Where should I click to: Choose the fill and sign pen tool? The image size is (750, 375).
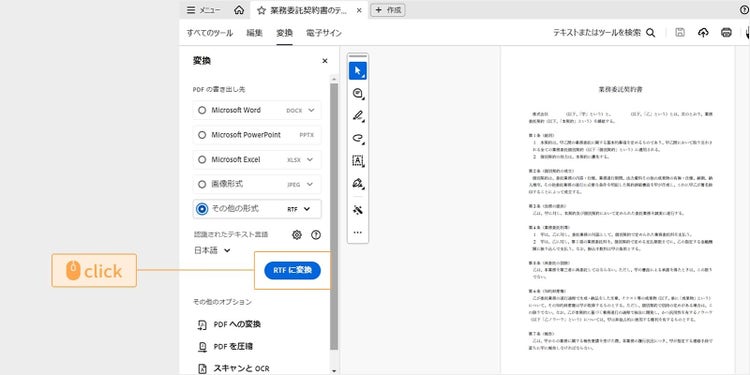[358, 183]
